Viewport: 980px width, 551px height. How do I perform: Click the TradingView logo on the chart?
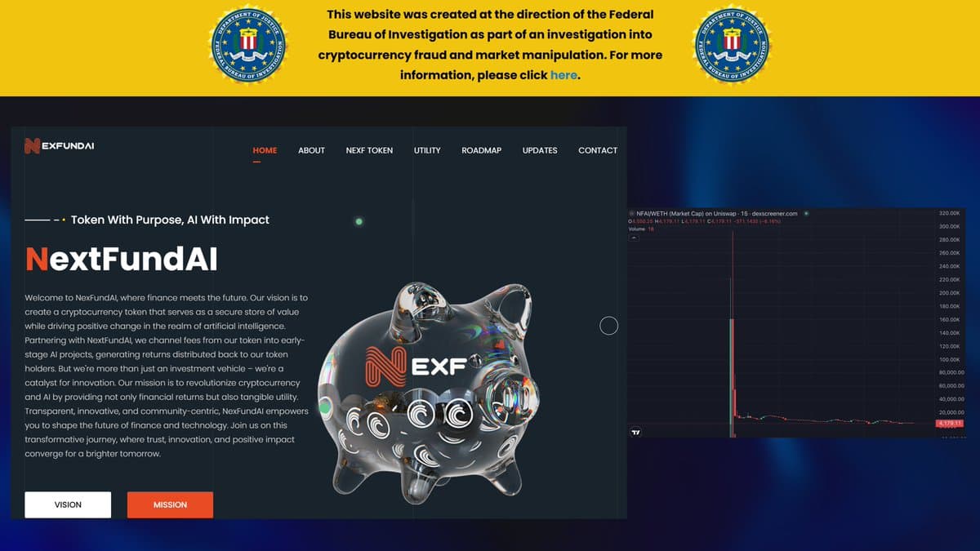coord(635,433)
